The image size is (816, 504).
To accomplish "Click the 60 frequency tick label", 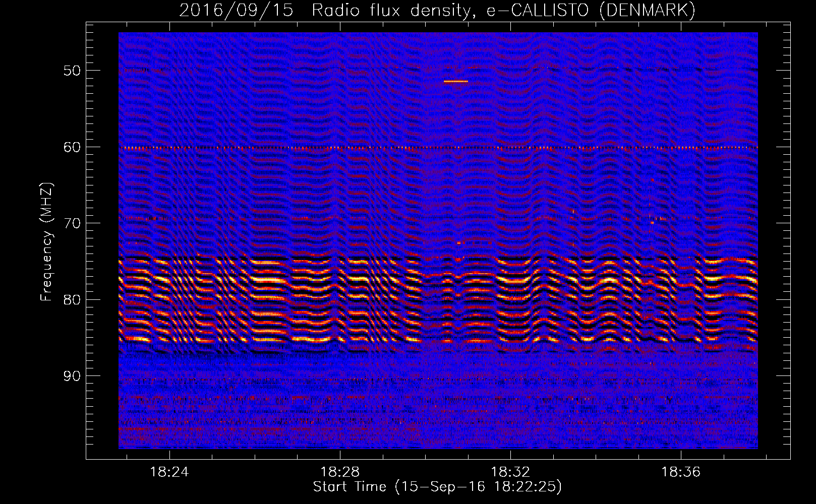I will 72,147.
